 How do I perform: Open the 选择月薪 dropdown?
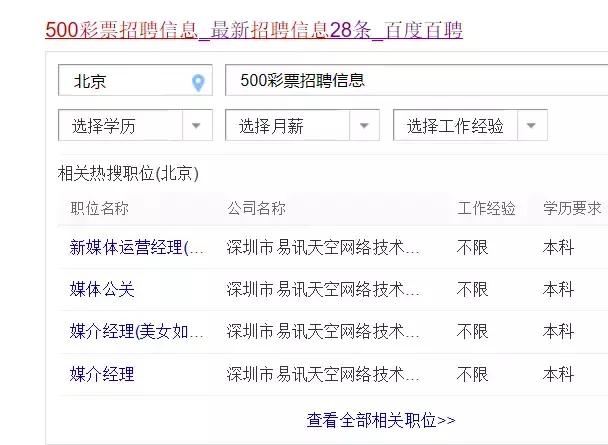[x=302, y=125]
